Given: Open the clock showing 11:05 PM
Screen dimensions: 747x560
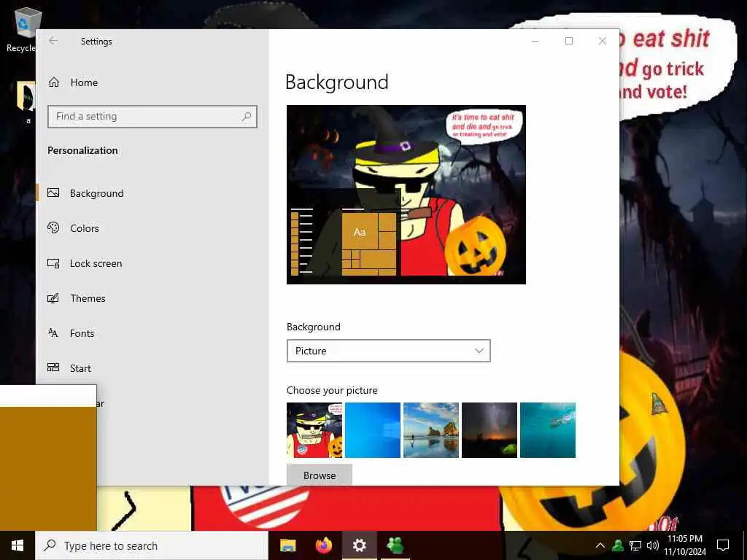Looking at the screenshot, I should 685,545.
